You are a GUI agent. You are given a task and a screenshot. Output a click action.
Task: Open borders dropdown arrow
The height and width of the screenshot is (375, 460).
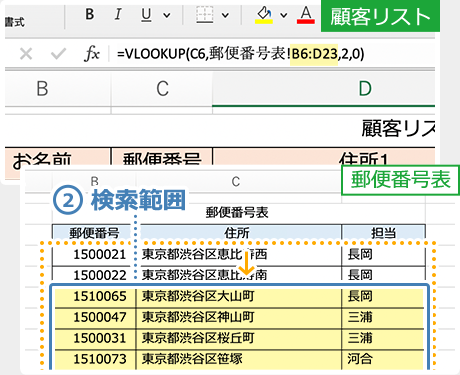pyautogui.click(x=226, y=15)
